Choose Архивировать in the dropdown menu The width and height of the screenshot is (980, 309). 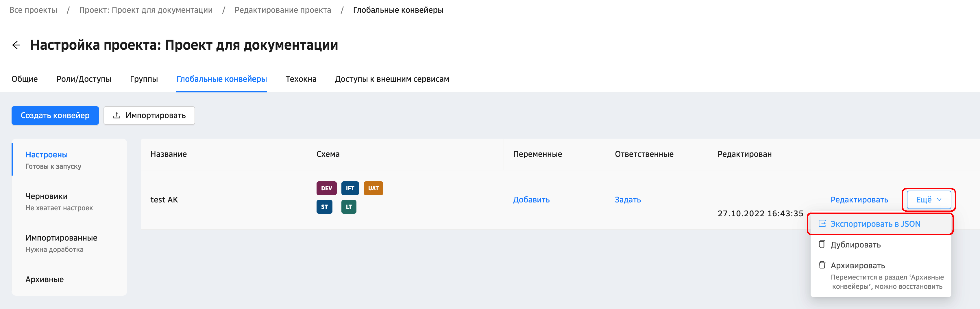point(857,265)
